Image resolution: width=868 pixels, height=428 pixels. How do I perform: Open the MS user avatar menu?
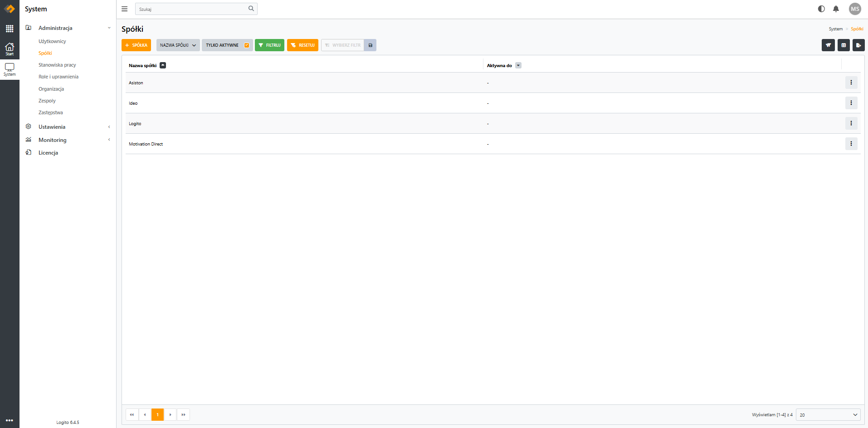855,9
